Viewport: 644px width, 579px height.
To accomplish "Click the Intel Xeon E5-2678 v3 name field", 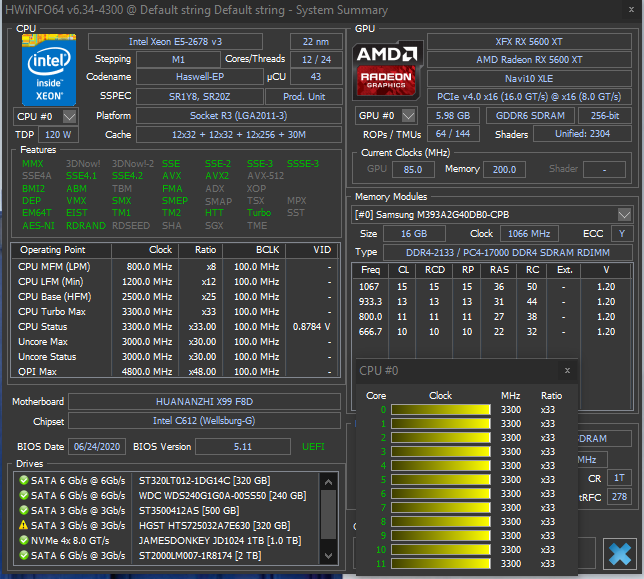I will tap(175, 41).
